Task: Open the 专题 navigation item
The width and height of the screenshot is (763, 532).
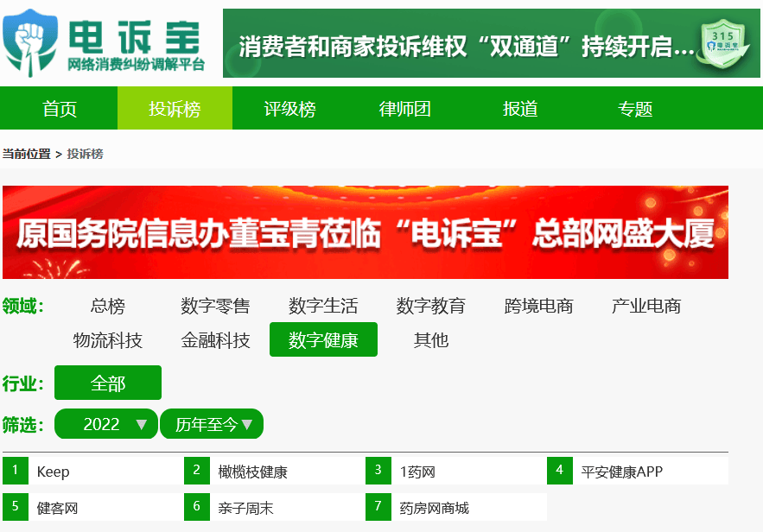Action: 635,109
